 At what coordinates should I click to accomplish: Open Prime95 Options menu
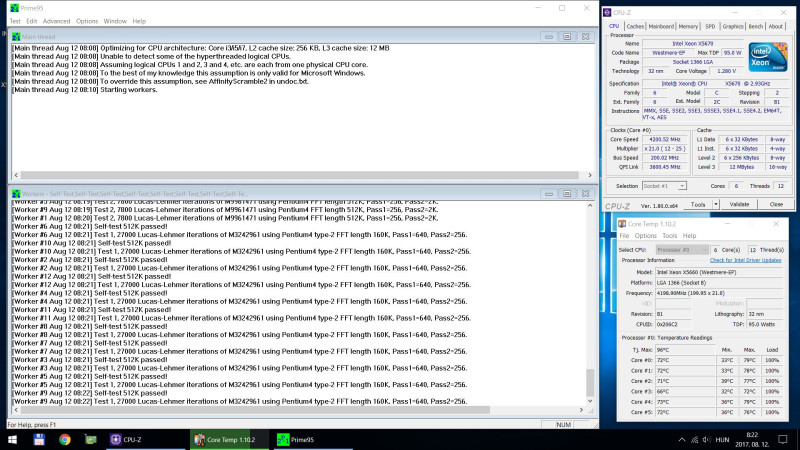click(x=87, y=21)
